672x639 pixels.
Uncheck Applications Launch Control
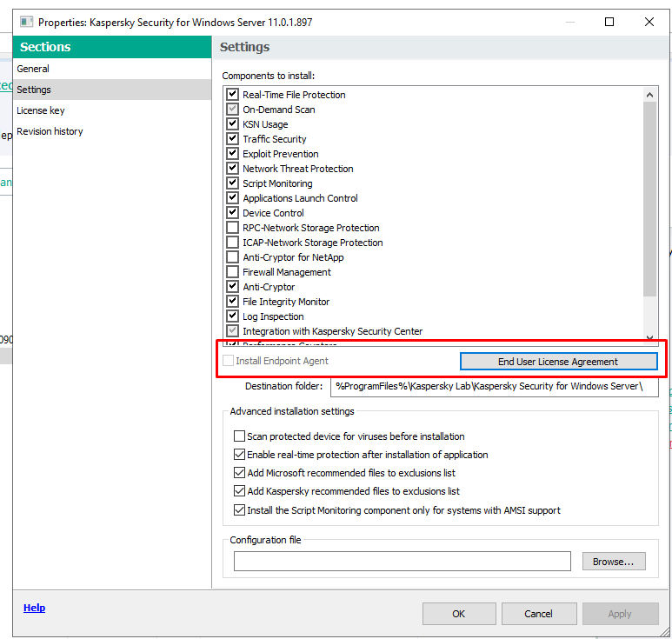coord(232,197)
